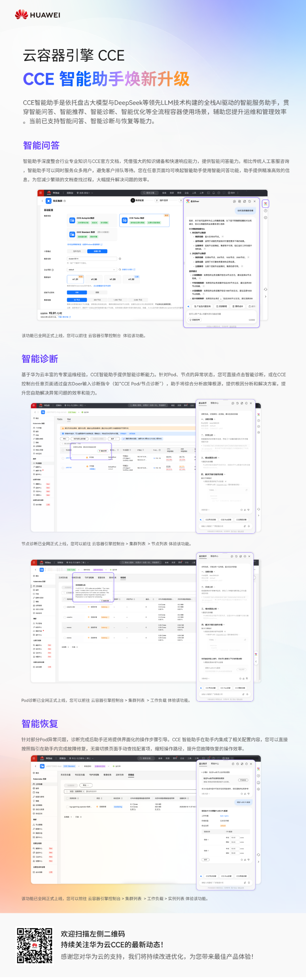This screenshot has width=306, height=980.
Task: Tick the checkbox for first node row
Action: (63, 458)
